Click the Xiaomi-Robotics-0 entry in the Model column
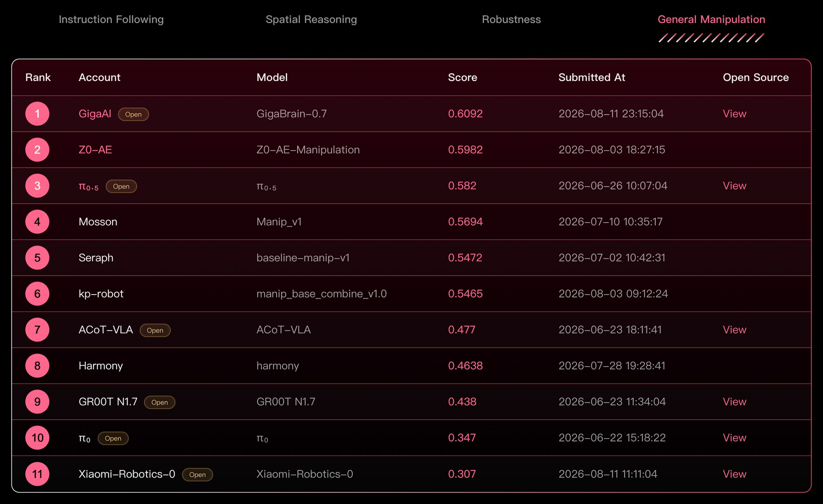 [305, 474]
